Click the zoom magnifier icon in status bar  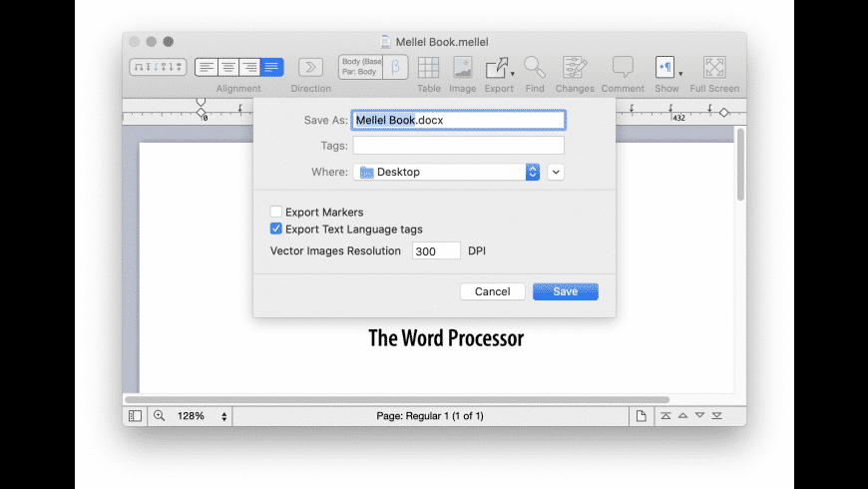click(x=159, y=415)
